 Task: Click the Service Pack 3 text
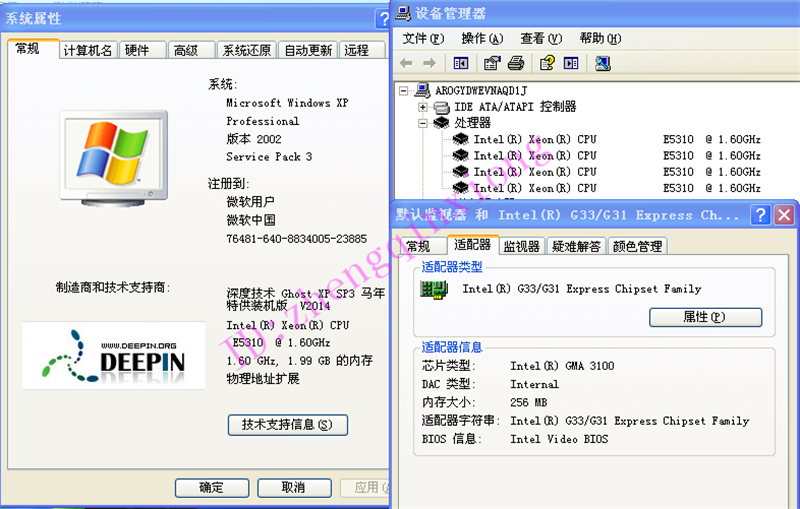(269, 157)
